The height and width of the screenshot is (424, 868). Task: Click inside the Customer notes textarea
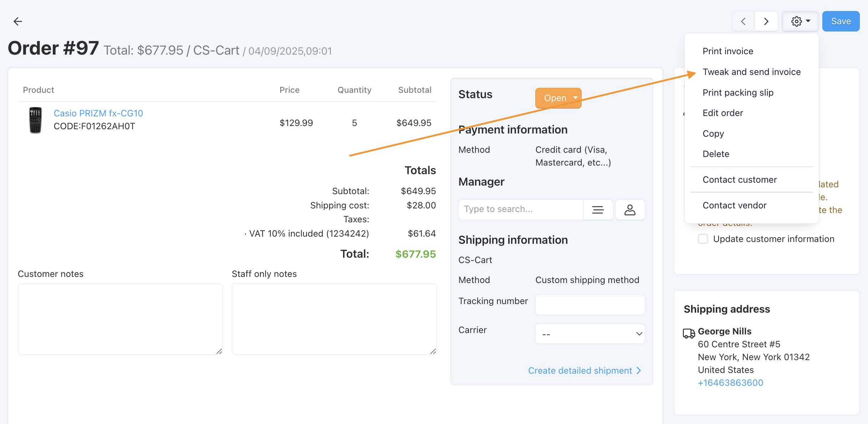(120, 319)
